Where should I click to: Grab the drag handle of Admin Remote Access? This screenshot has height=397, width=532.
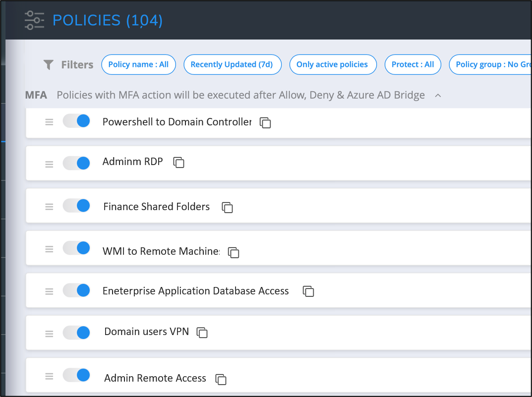(x=49, y=376)
